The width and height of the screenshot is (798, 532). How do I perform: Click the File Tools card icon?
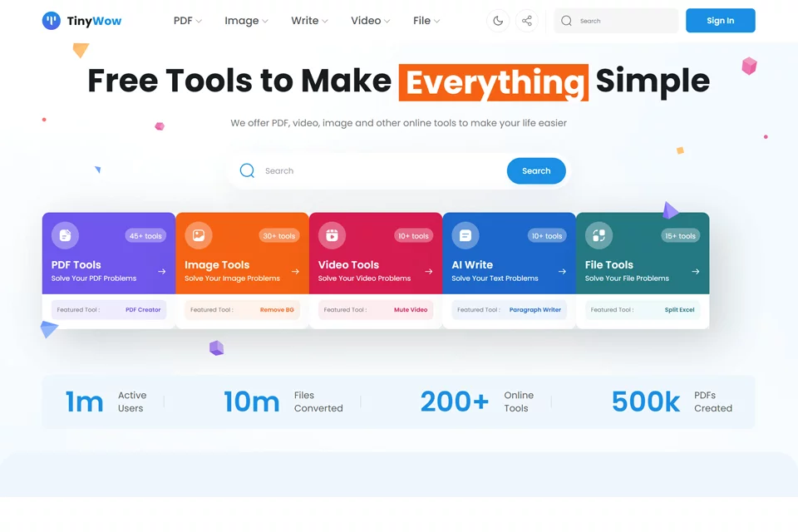click(x=598, y=236)
